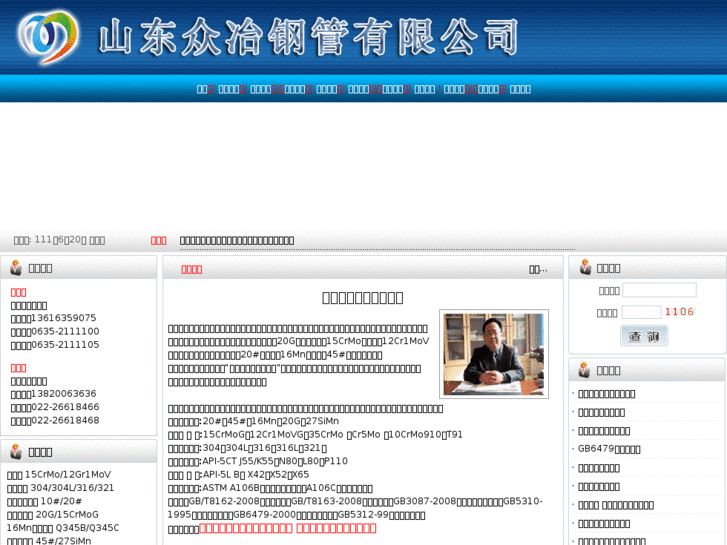Click the 查询 query button
727x545 pixels.
(x=644, y=336)
